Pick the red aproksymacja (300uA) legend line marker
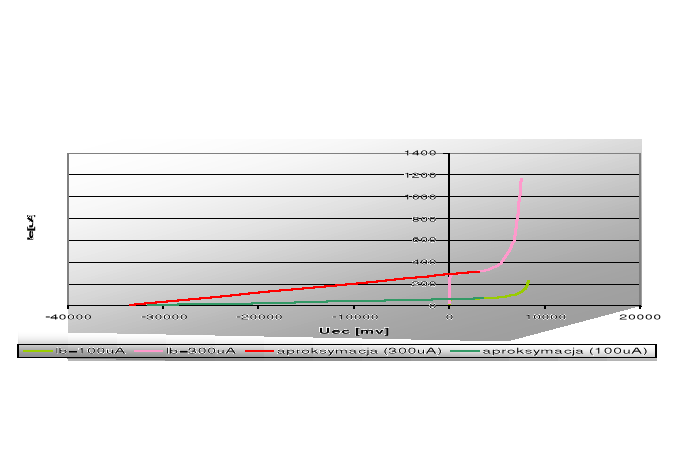This screenshot has width=678, height=459. click(260, 351)
